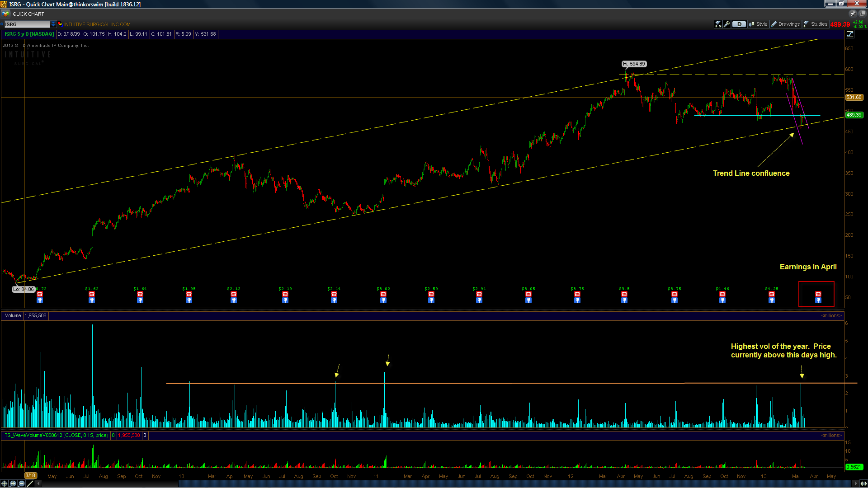This screenshot has width=868, height=488.
Task: Expand the ISRG symbol dropdown arrow
Action: (x=53, y=24)
